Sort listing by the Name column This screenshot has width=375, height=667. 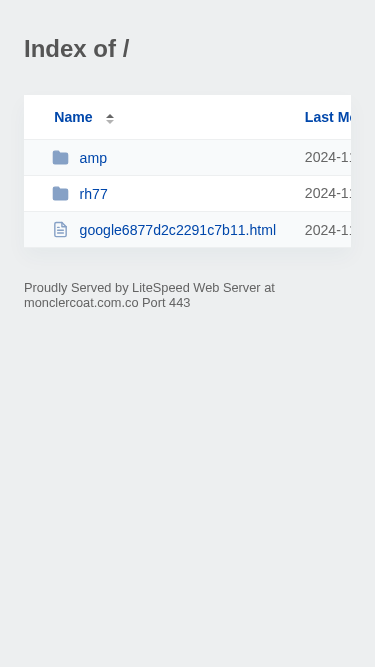coord(73,117)
